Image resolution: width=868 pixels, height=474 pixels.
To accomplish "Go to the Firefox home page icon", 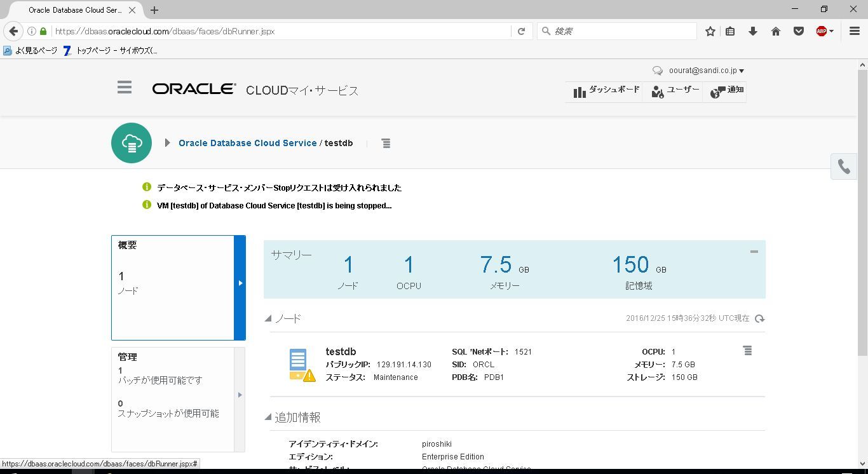I will (x=776, y=31).
